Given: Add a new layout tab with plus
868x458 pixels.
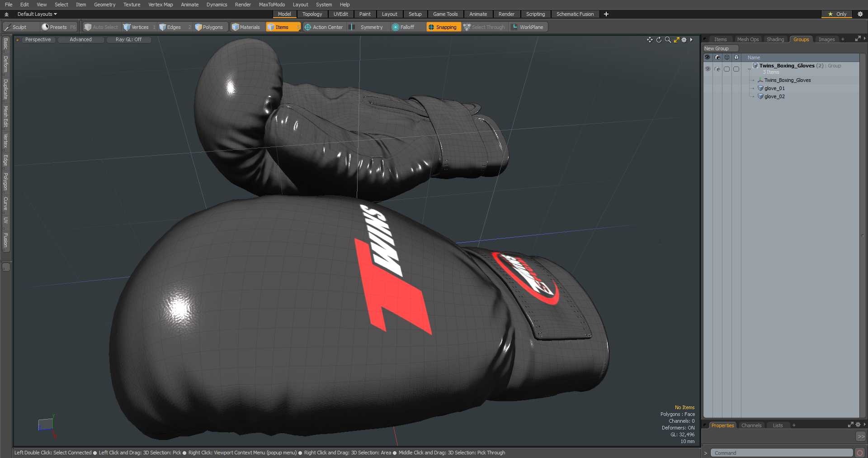Looking at the screenshot, I should pos(606,14).
